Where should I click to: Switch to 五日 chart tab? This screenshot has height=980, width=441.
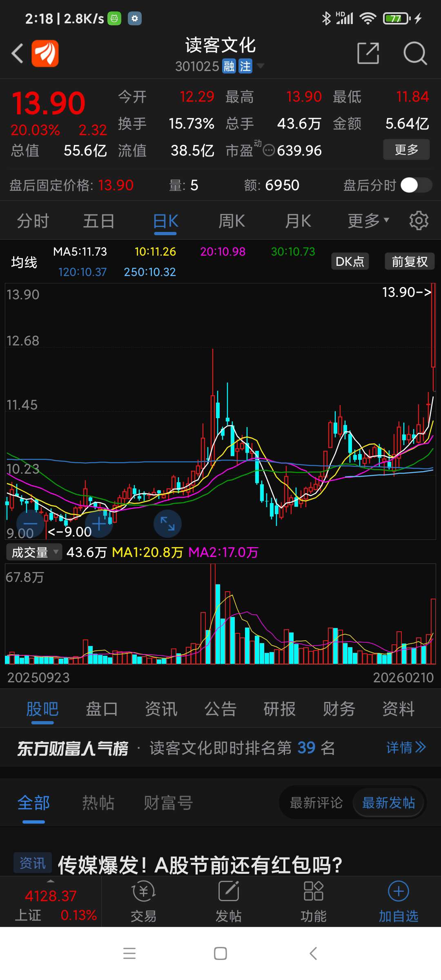tap(99, 221)
